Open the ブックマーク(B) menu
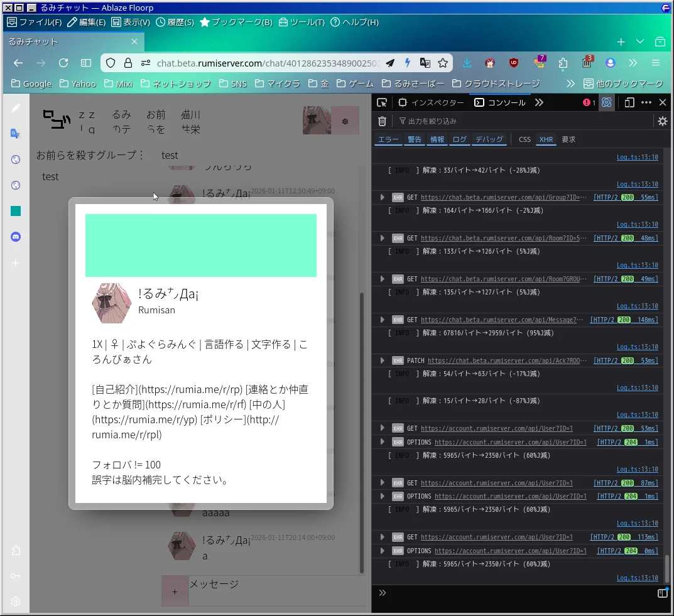Screen dimensions: 674x616 point(236,22)
